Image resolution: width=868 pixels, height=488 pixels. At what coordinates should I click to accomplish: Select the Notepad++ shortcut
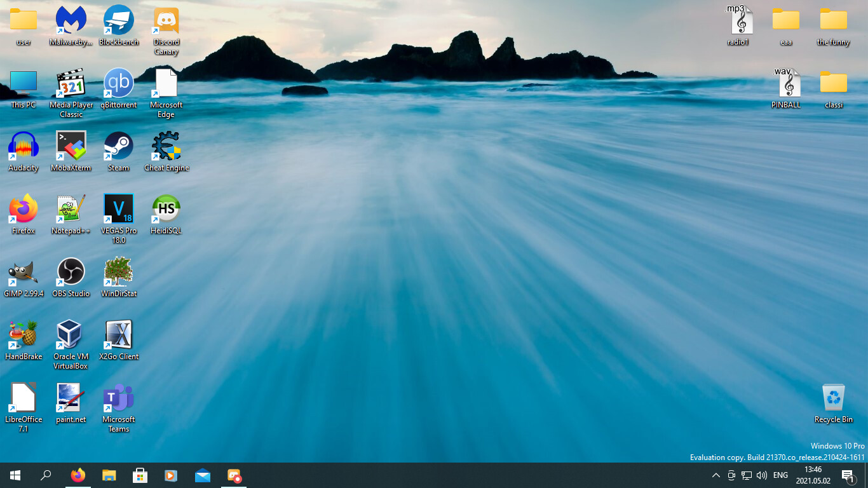71,215
